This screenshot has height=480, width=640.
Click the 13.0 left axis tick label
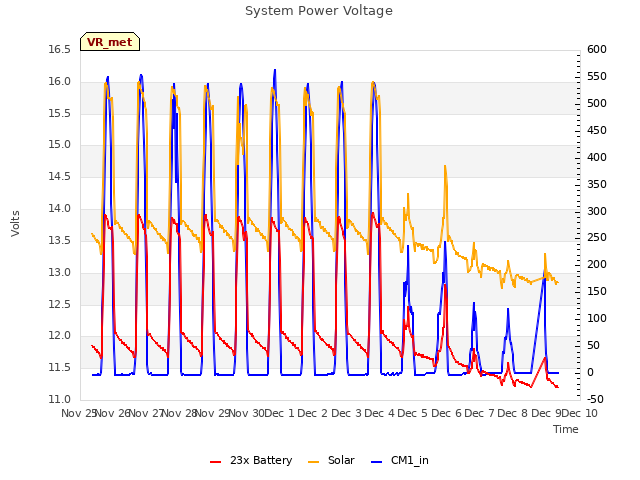point(59,272)
